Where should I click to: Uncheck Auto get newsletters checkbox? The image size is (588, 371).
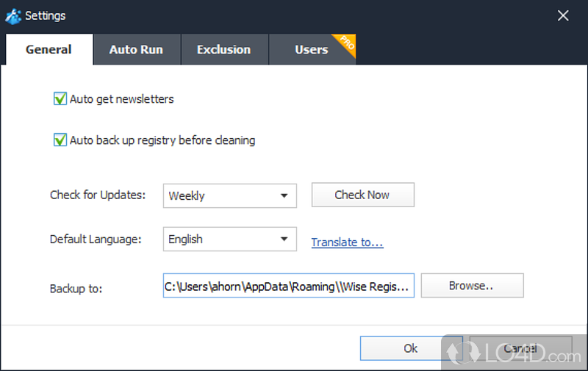(60, 99)
